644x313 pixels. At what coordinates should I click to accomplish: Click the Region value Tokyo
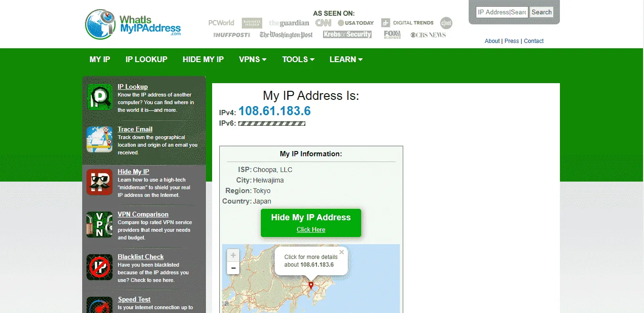pyautogui.click(x=262, y=191)
